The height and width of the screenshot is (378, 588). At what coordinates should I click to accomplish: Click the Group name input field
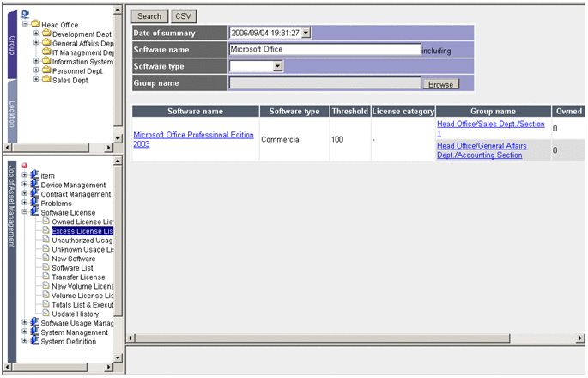(x=324, y=83)
